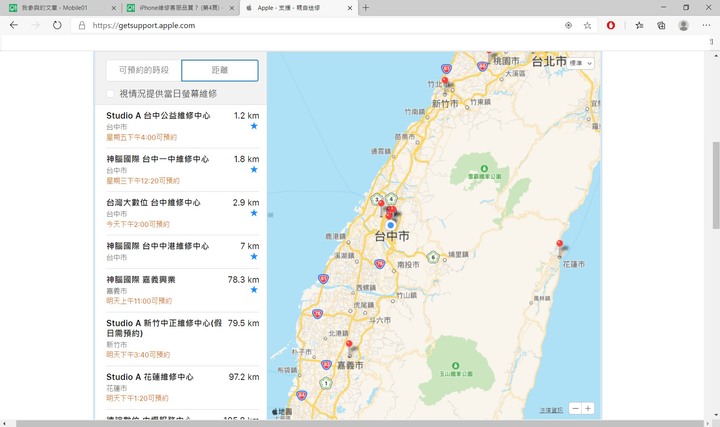
Task: Click 星期三下午12:20可預約 time text
Action: click(x=143, y=181)
